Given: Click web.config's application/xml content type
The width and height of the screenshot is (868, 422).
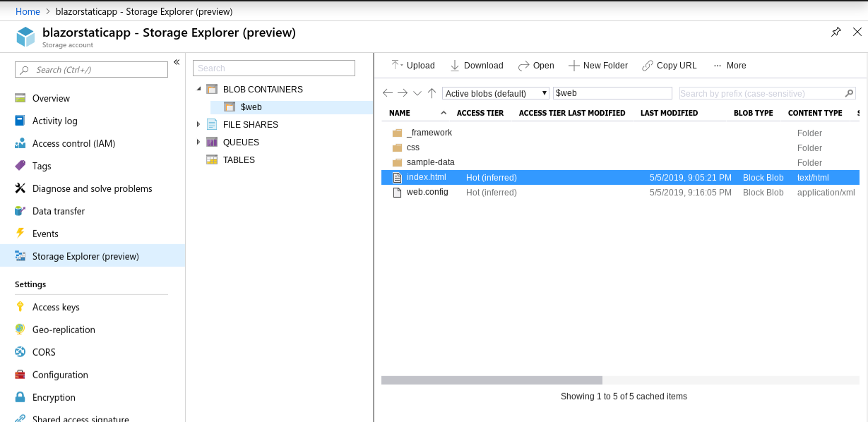Looking at the screenshot, I should tap(826, 193).
